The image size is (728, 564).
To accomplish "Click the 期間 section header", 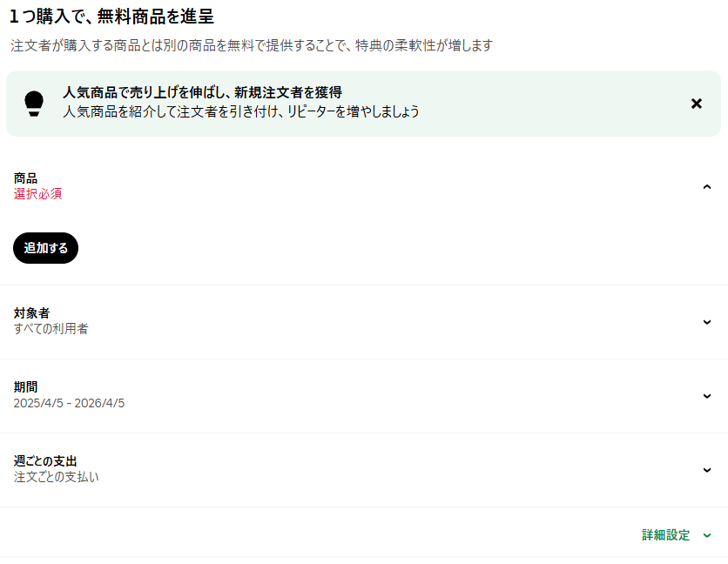I will coord(25,387).
